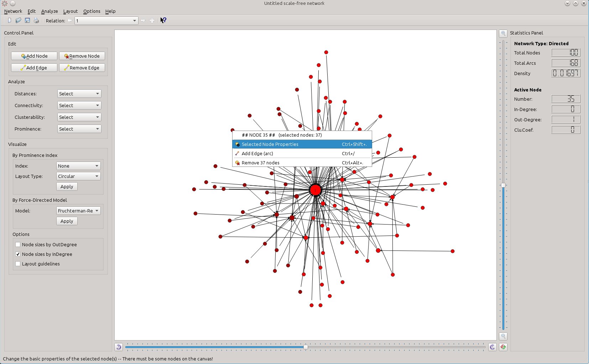Click the new network toolbar icon
This screenshot has height=364, width=589.
coord(10,21)
